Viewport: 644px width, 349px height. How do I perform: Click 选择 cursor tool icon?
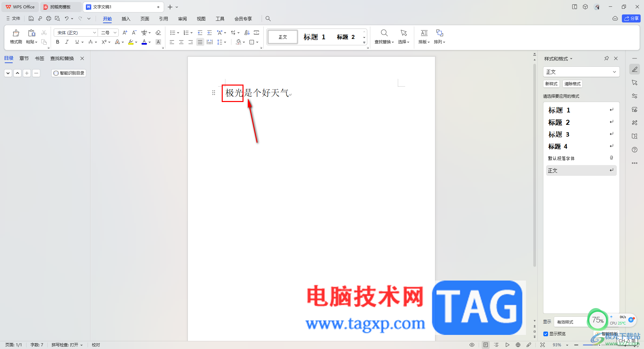coord(404,33)
